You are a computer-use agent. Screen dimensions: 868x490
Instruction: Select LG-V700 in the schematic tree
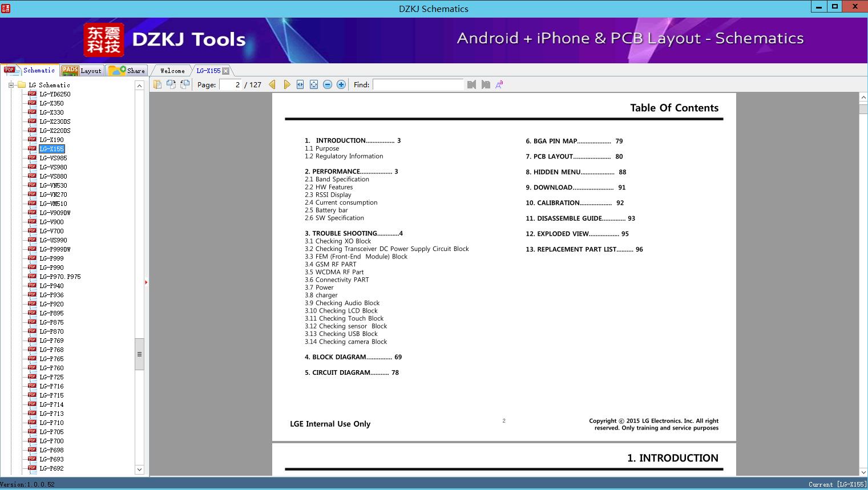coord(51,231)
